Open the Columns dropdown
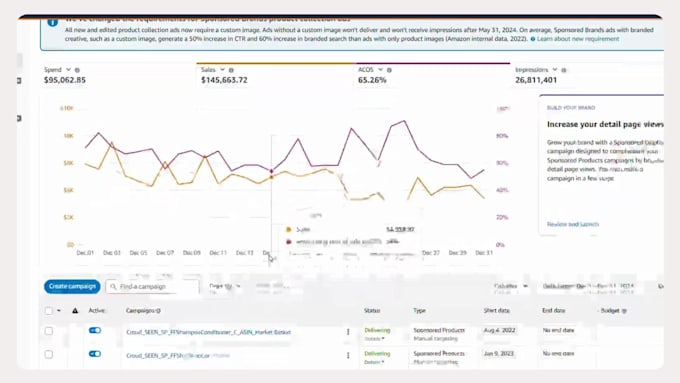680x383 pixels. pos(510,286)
